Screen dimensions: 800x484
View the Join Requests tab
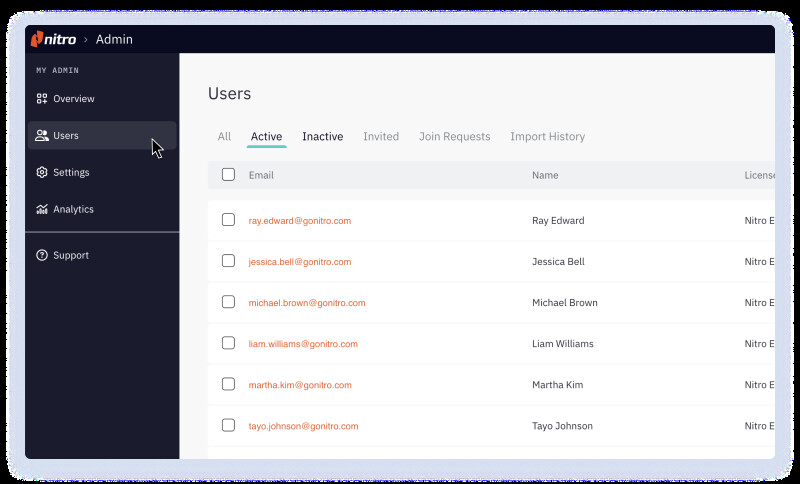click(x=454, y=137)
